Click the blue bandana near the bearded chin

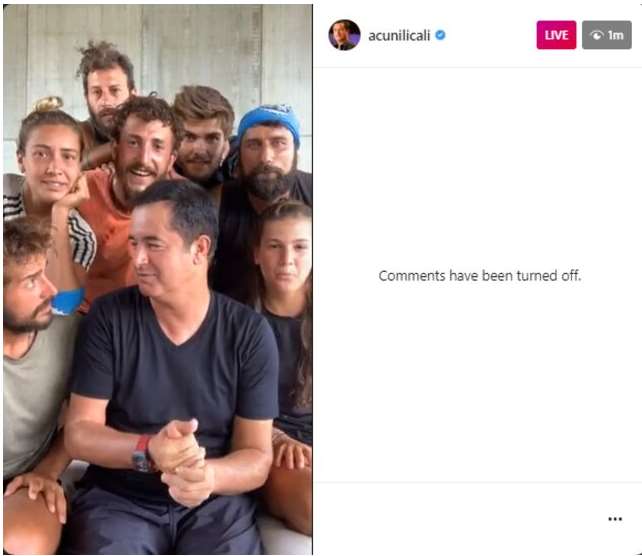point(67,301)
